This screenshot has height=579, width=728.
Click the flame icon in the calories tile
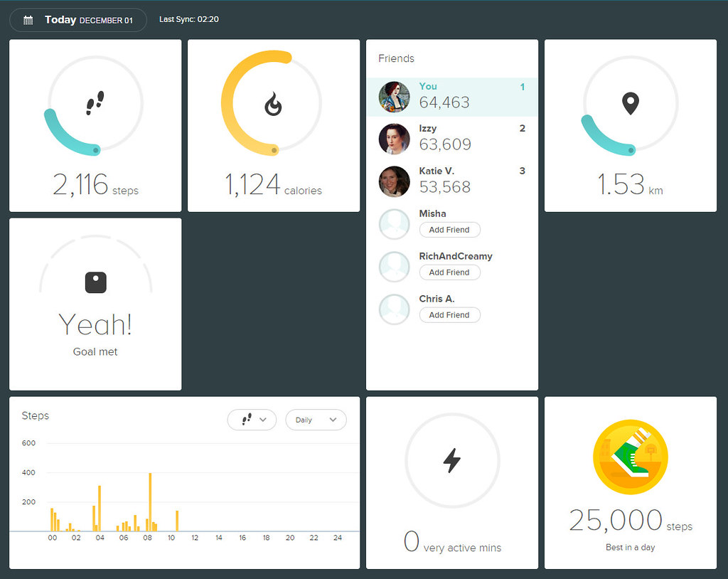click(273, 104)
